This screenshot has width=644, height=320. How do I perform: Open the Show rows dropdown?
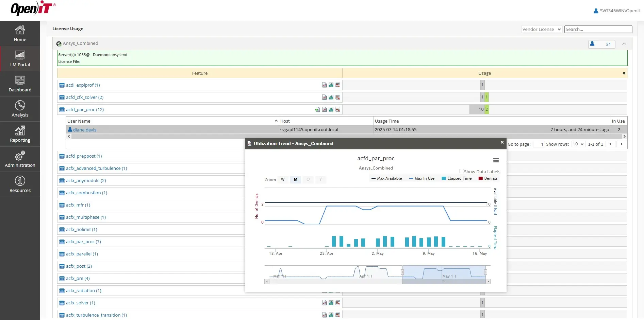coord(578,144)
